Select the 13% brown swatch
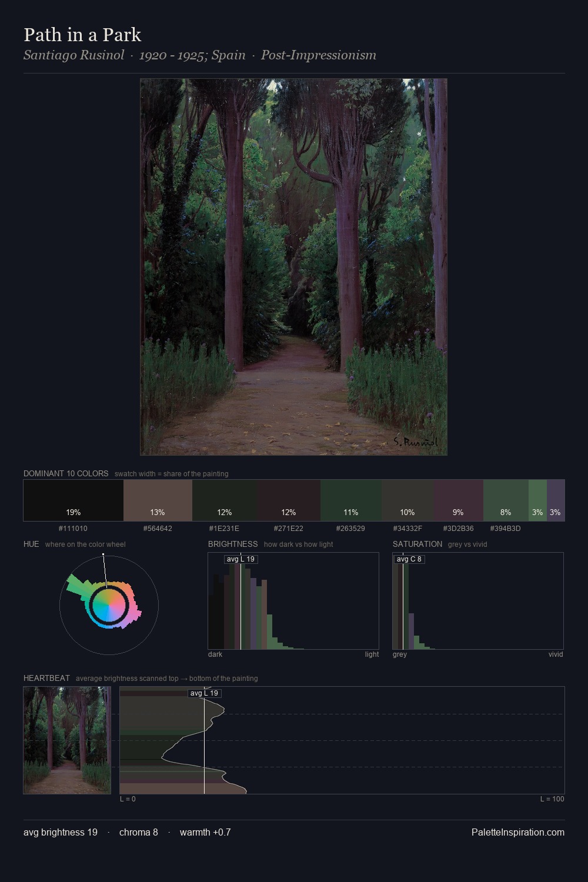Image resolution: width=588 pixels, height=882 pixels. [158, 500]
